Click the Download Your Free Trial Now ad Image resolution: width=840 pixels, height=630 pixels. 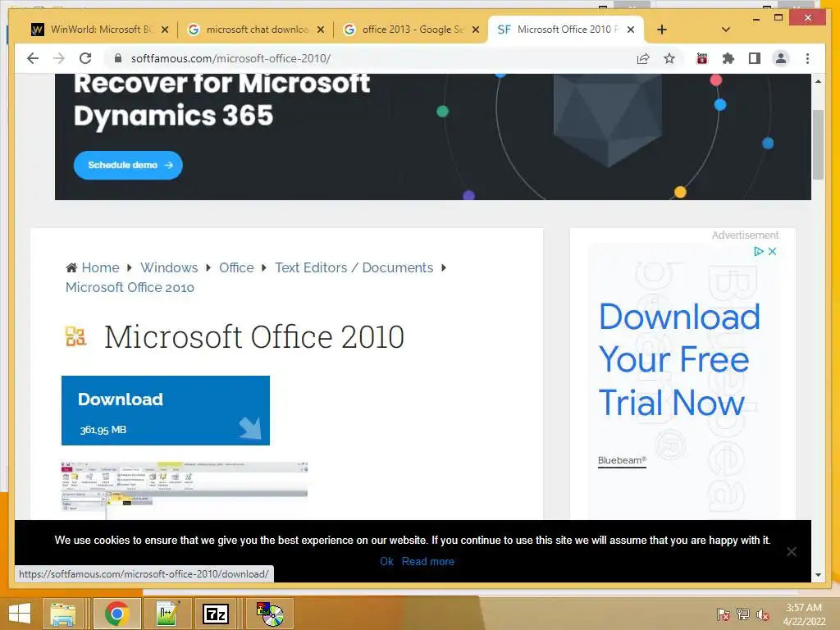click(x=679, y=359)
